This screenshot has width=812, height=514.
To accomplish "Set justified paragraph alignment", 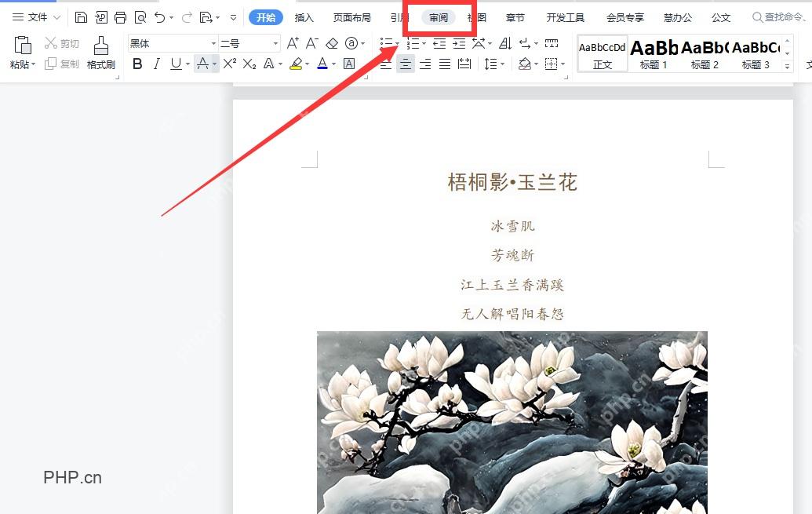I will click(x=445, y=64).
